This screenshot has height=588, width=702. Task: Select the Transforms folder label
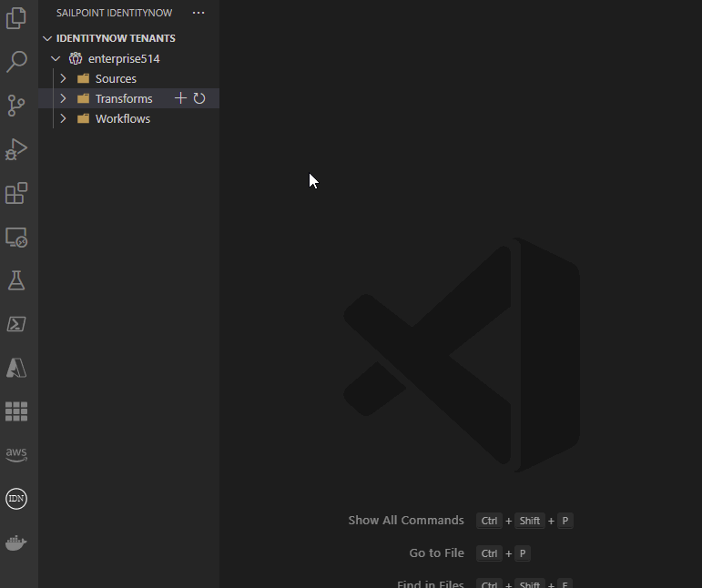[124, 98]
